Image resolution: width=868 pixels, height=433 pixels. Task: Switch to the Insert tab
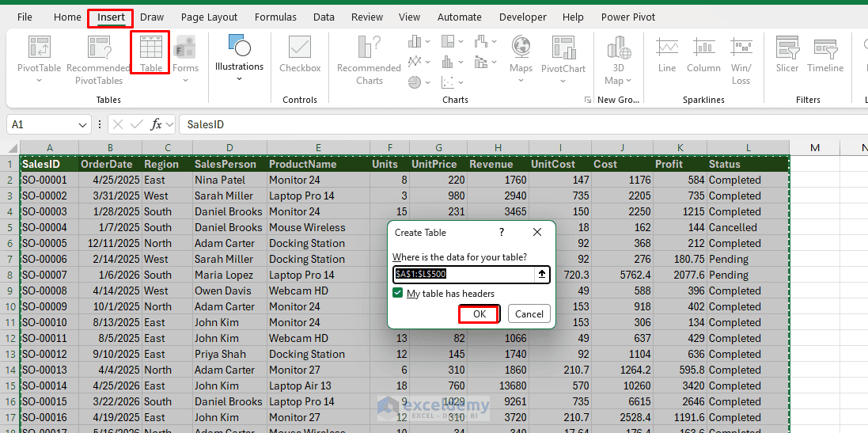tap(111, 17)
